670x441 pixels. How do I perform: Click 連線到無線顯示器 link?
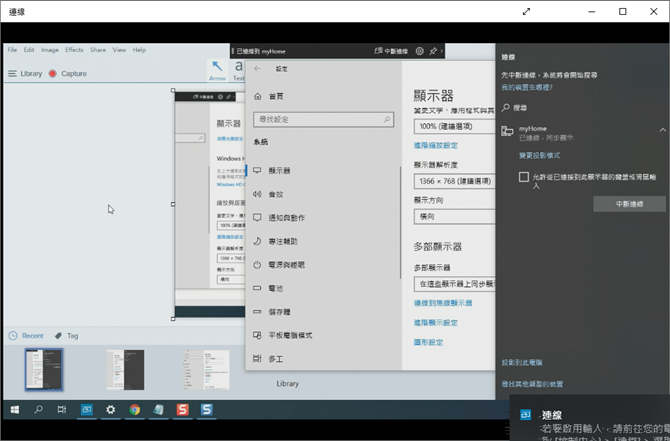pyautogui.click(x=443, y=303)
